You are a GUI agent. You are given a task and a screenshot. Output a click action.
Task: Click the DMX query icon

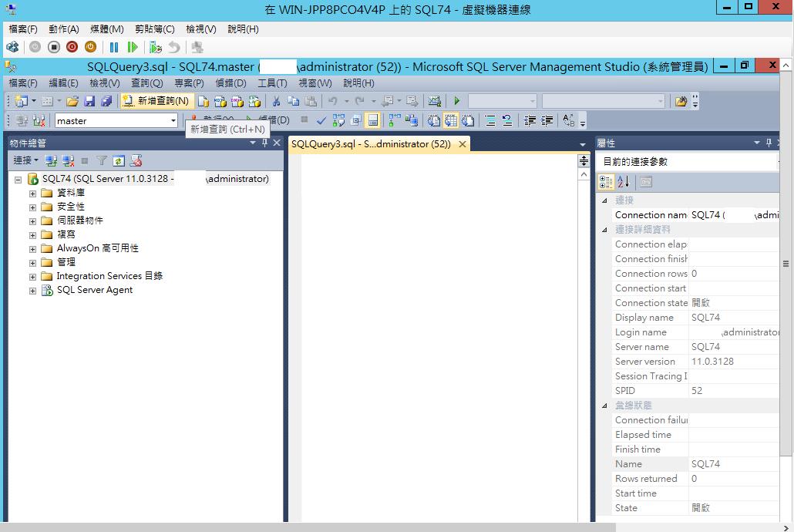237,101
